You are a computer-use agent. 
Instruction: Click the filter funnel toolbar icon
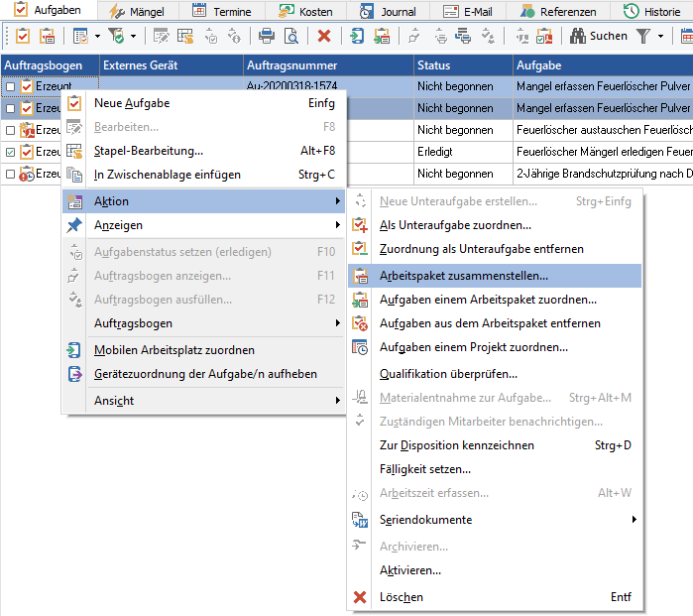click(x=643, y=36)
